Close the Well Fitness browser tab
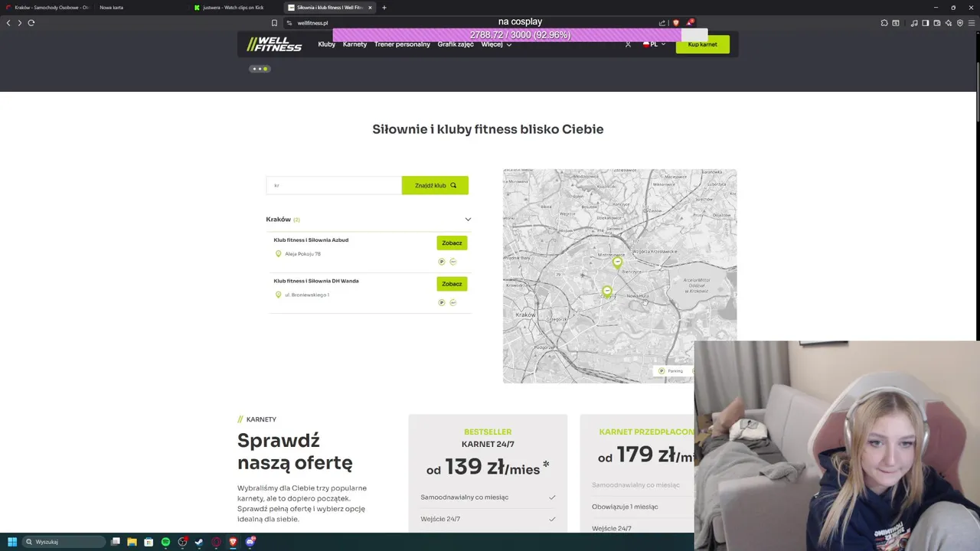The image size is (980, 551). pyautogui.click(x=370, y=8)
